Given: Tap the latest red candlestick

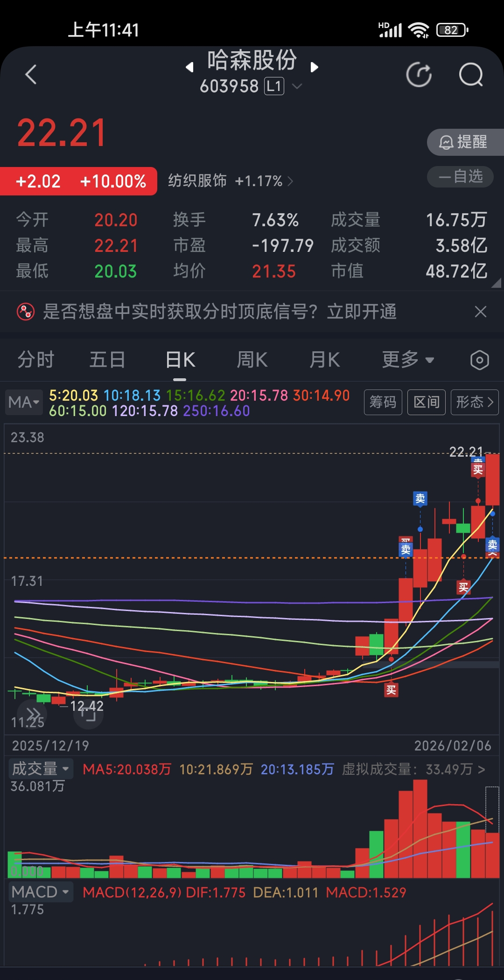Looking at the screenshot, I should 492,480.
